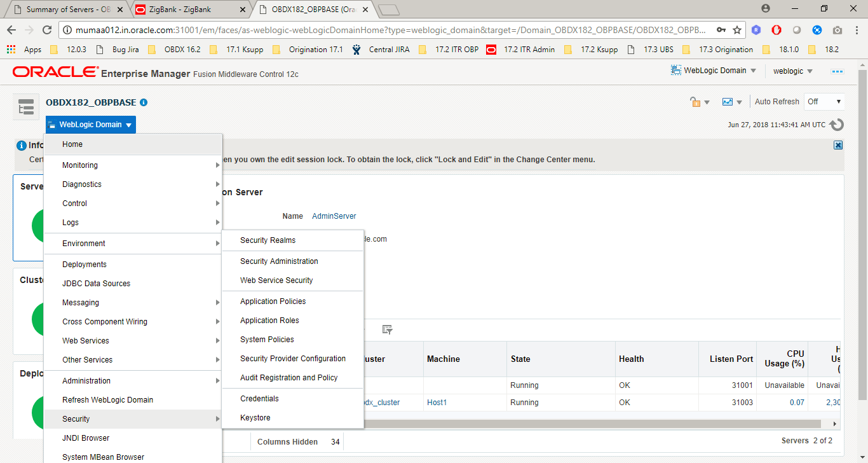
Task: Open the Administration submenu
Action: pos(133,381)
